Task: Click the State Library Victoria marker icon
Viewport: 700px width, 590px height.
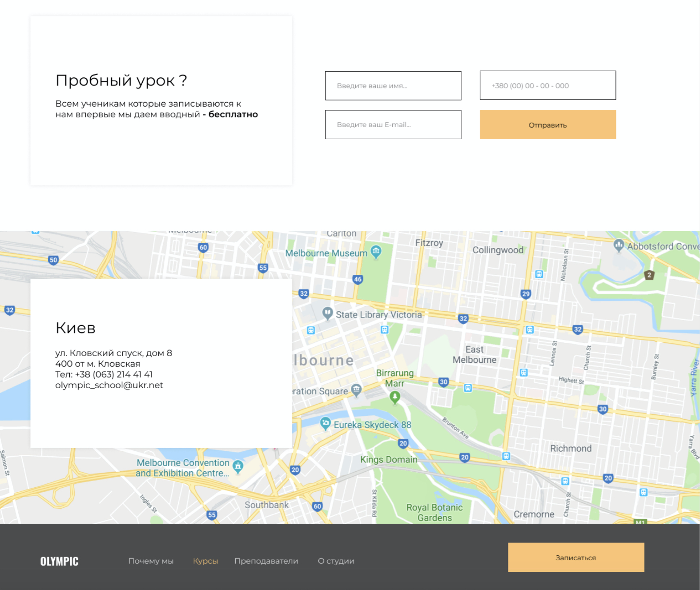Action: pyautogui.click(x=327, y=313)
